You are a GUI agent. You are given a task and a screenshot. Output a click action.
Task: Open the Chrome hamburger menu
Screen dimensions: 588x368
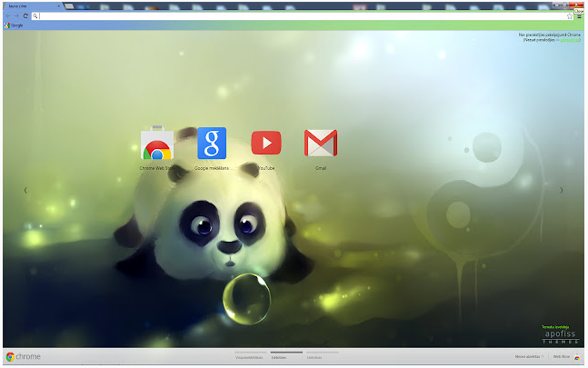tap(580, 16)
